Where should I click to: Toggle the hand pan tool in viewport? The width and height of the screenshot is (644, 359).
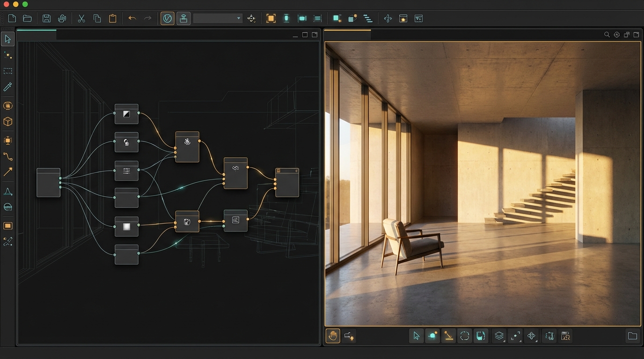tap(333, 336)
